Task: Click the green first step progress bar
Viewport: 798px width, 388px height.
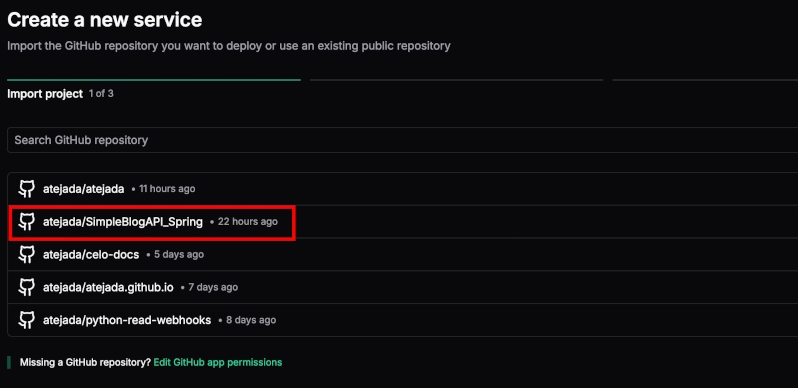Action: (154, 79)
